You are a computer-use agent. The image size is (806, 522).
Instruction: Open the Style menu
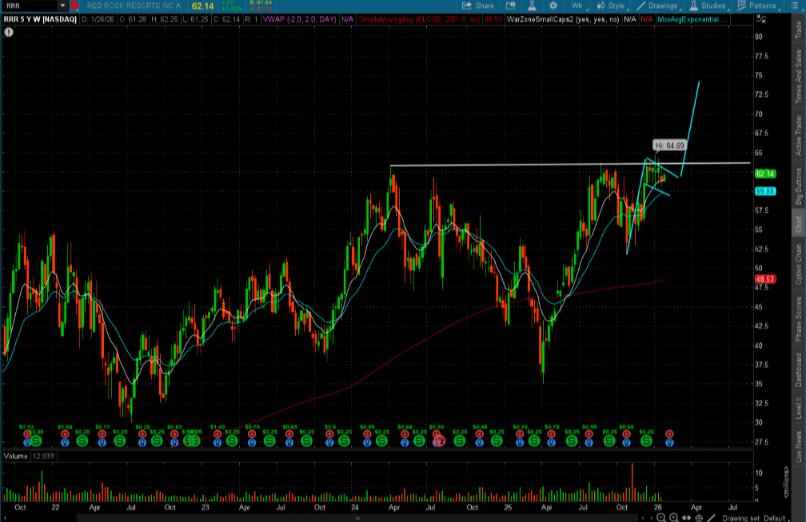click(x=611, y=6)
